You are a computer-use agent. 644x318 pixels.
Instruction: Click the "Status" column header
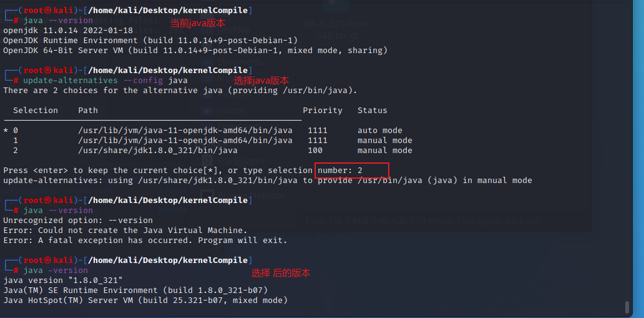coord(373,111)
